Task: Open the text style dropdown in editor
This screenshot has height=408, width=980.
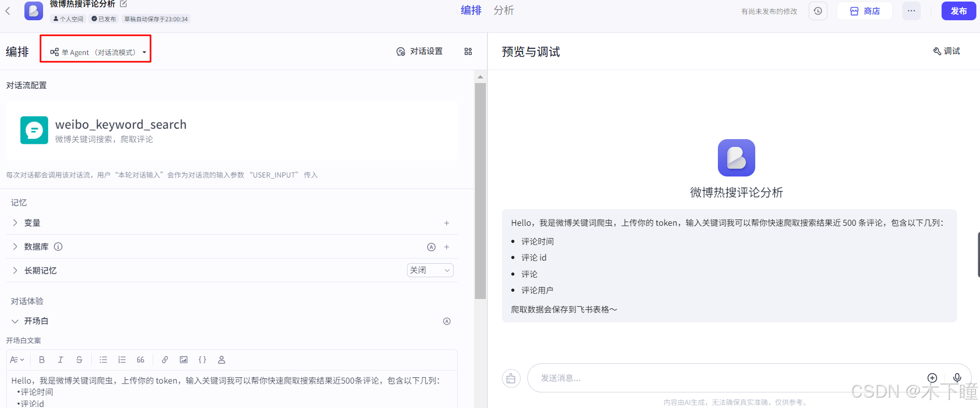Action: [x=17, y=360]
